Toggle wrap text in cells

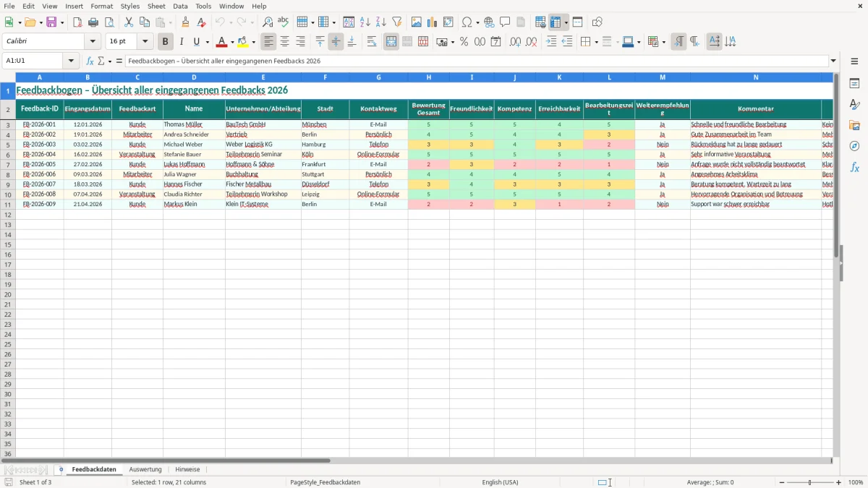(372, 42)
